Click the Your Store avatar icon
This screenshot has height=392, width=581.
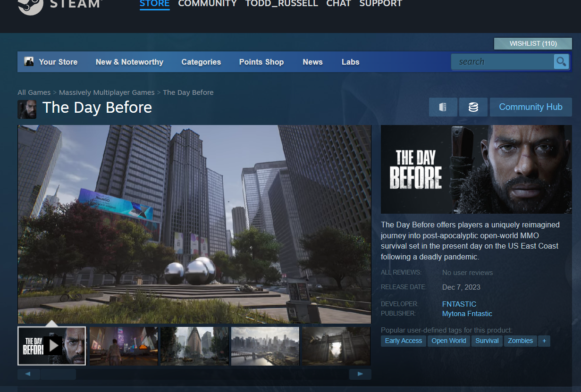click(29, 61)
